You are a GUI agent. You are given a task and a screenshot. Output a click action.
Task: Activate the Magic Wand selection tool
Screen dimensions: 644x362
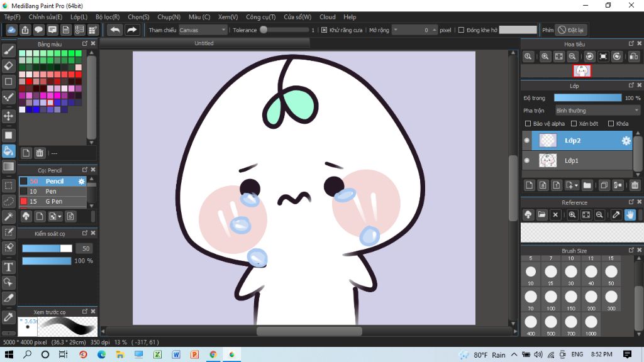9,217
